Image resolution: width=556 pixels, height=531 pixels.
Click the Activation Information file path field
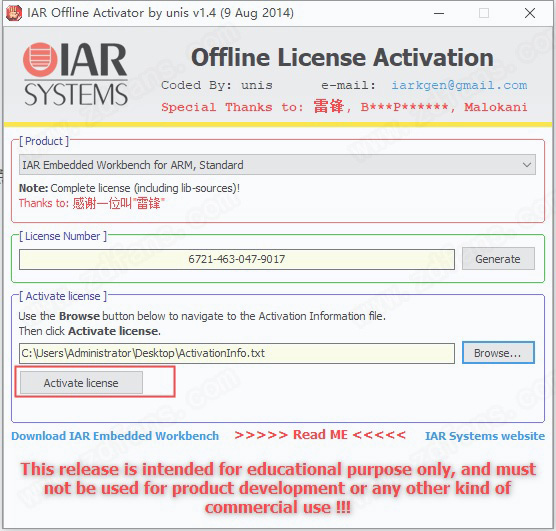click(237, 353)
